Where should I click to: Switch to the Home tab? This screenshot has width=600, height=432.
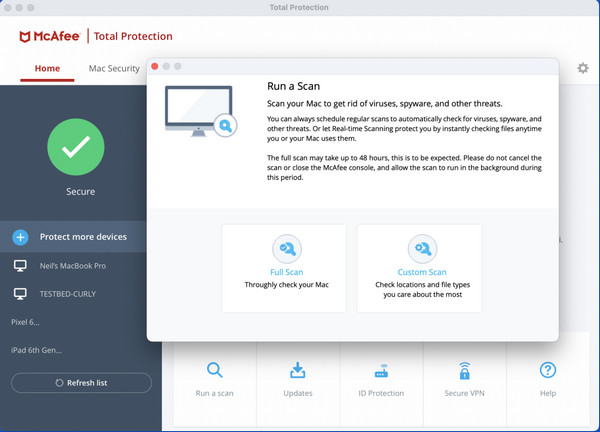pyautogui.click(x=47, y=68)
